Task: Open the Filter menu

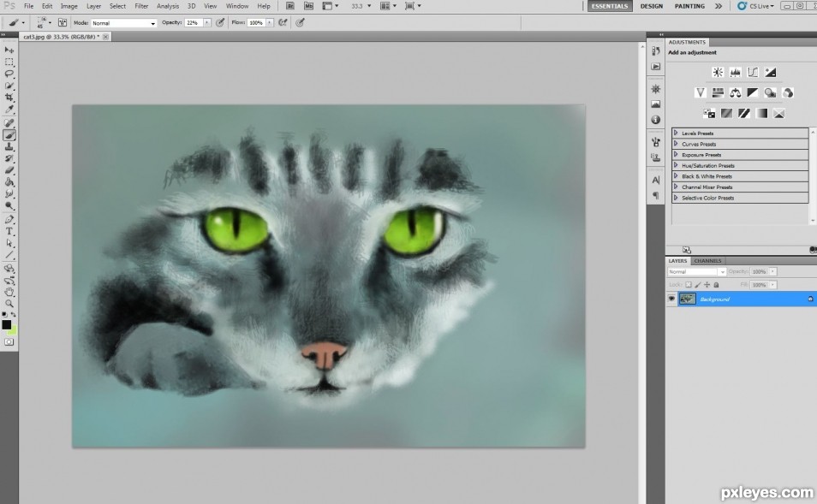Action: 141,6
